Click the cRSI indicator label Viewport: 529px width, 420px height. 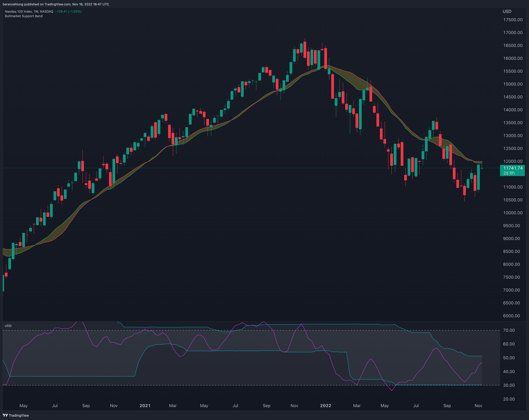(8, 326)
